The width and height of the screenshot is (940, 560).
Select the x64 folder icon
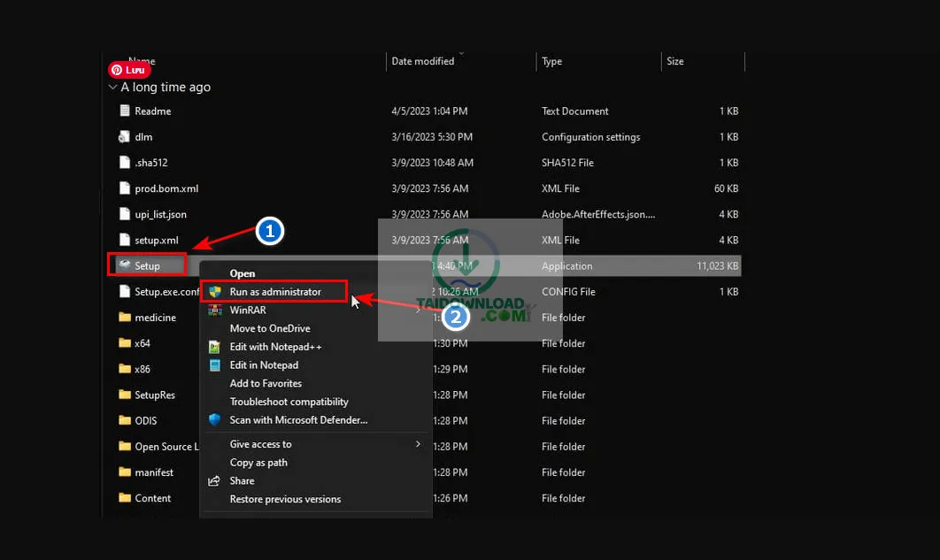point(125,343)
